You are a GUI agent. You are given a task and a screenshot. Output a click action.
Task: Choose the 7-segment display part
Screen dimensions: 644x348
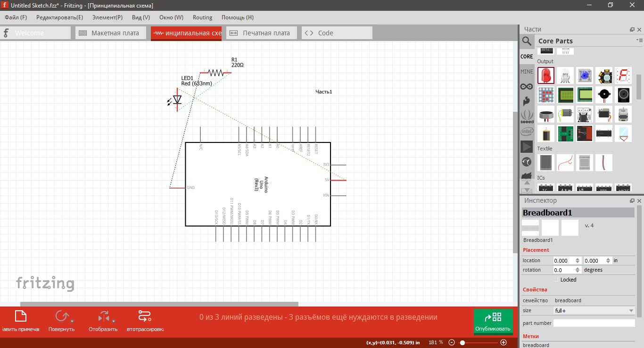(623, 75)
